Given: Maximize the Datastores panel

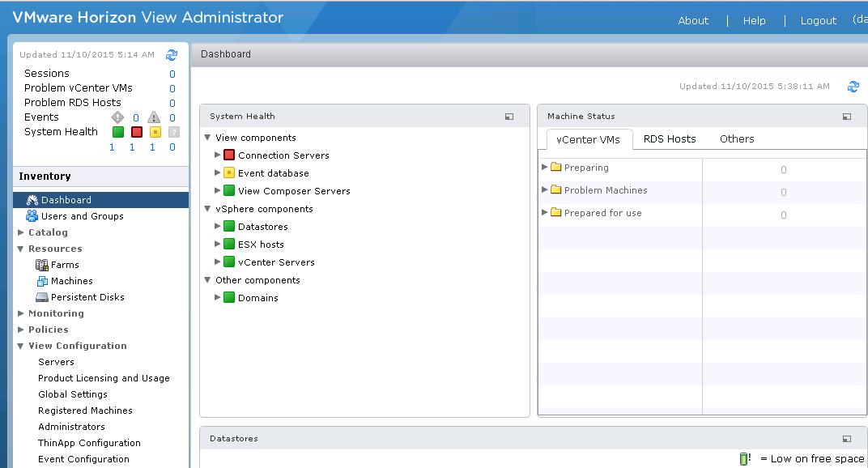Looking at the screenshot, I should point(847,439).
